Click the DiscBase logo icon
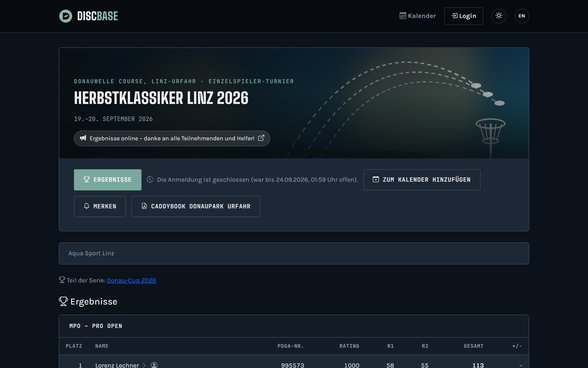Image resolution: width=588 pixels, height=368 pixels. 66,16
